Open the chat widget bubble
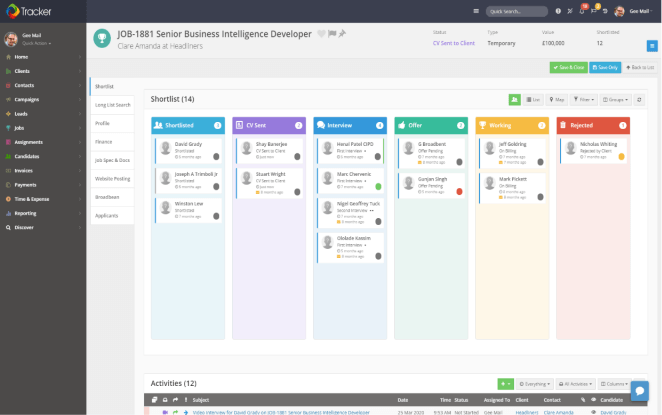This screenshot has width=662, height=415. pos(639,390)
